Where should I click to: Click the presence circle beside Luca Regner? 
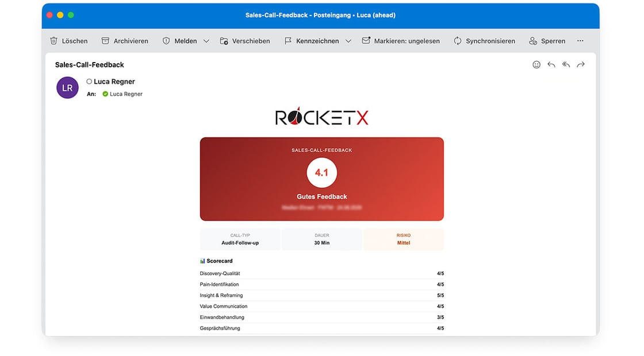coord(89,82)
